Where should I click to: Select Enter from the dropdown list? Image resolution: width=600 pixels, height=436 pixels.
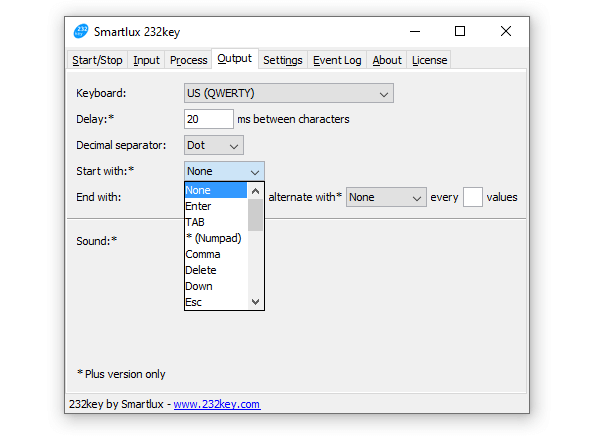click(x=199, y=206)
